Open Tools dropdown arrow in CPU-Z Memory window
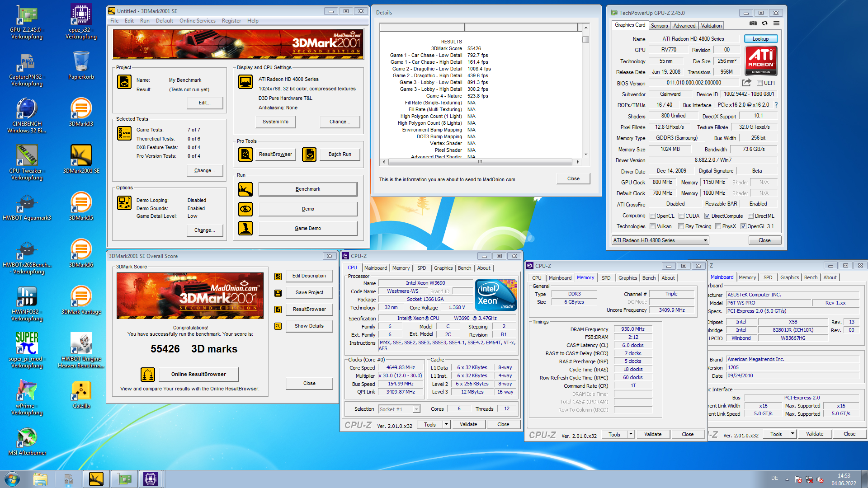The width and height of the screenshot is (868, 488). [631, 434]
